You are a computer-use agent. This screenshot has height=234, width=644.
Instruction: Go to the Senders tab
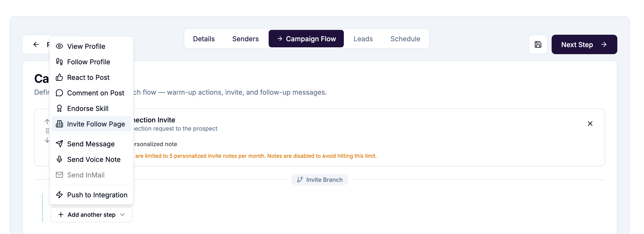(245, 39)
